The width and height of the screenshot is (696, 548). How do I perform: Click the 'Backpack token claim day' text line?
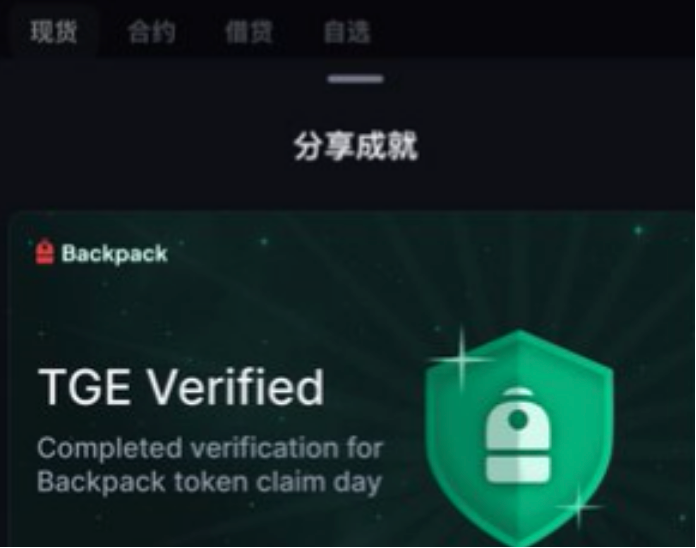[209, 483]
